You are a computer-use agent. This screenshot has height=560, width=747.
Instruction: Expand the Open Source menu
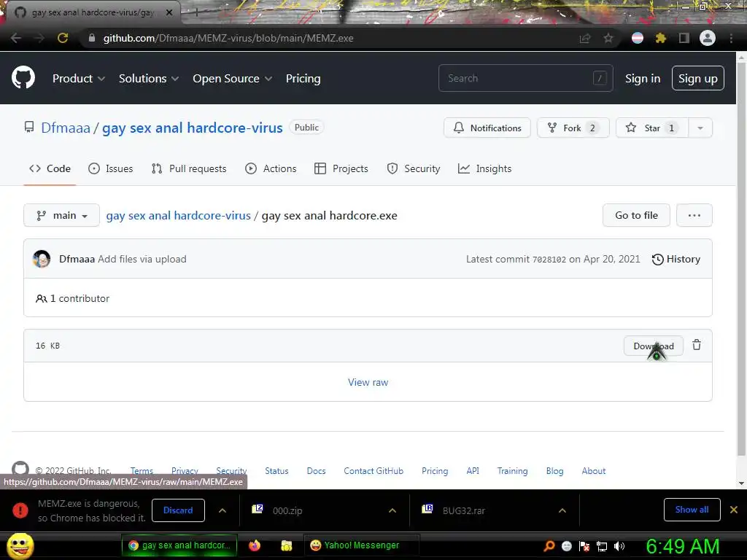[x=233, y=79]
